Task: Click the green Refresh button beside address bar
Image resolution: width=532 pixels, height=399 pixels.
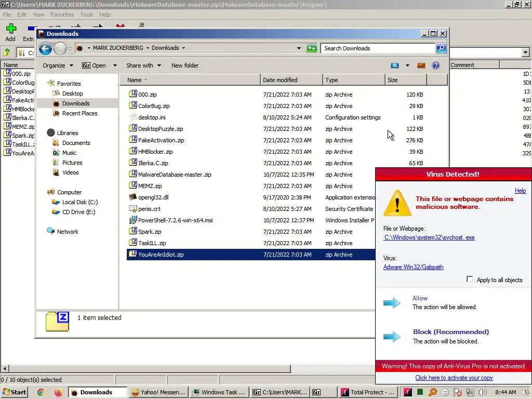Action: pyautogui.click(x=312, y=48)
